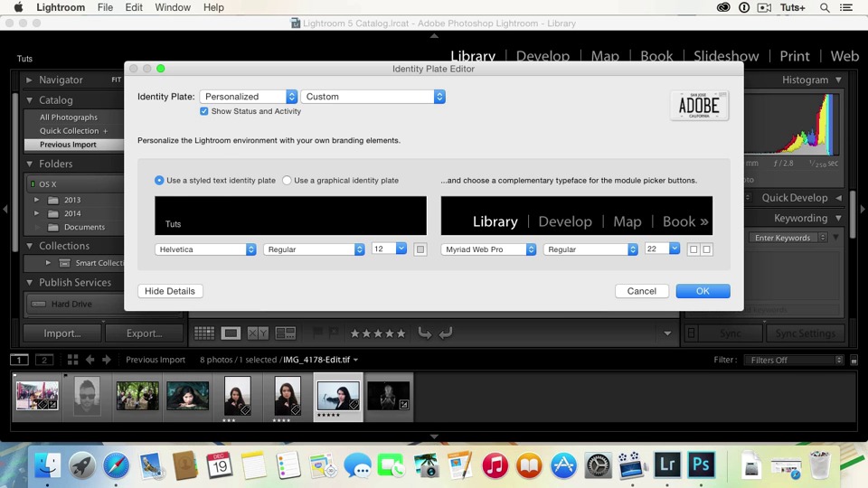Open identity plate text color swatch
Viewport: 868px width, 488px height.
(x=420, y=249)
